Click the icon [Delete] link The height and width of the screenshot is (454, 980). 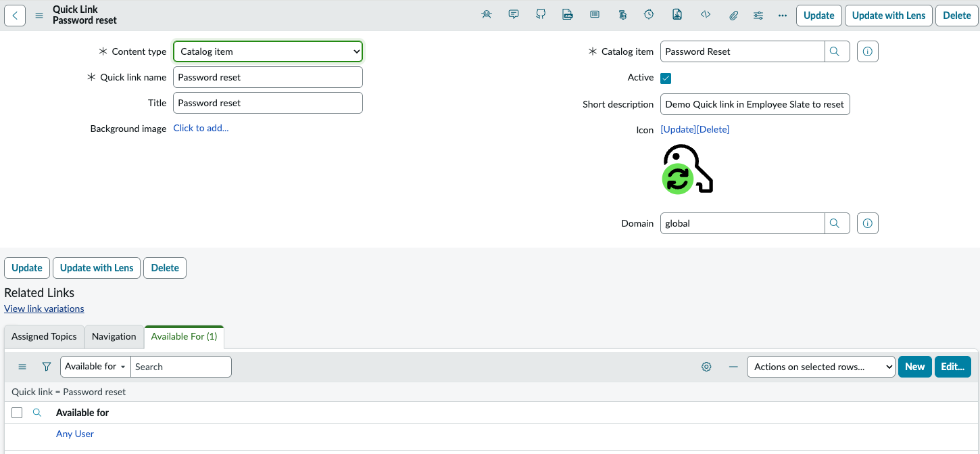[713, 129]
